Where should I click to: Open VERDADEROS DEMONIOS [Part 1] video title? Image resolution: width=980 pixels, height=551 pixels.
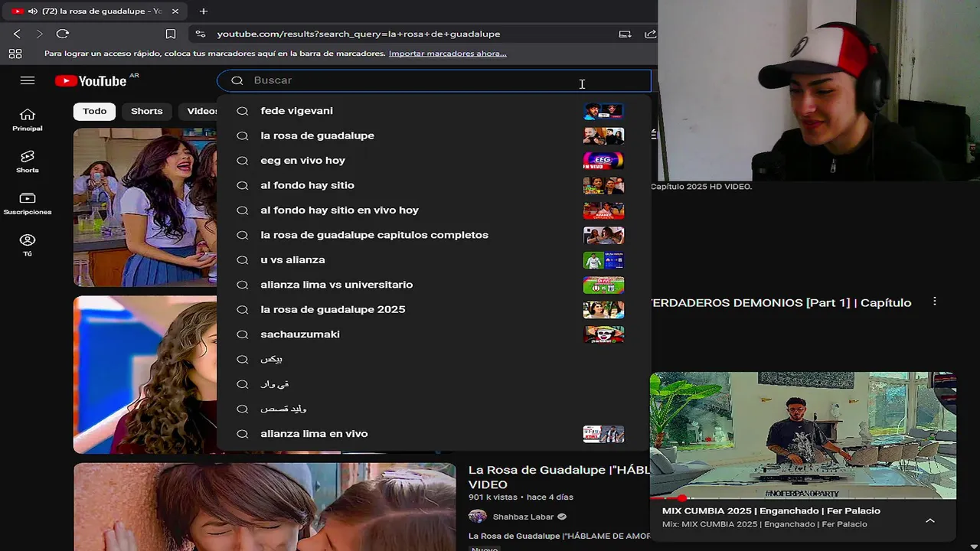pyautogui.click(x=781, y=303)
